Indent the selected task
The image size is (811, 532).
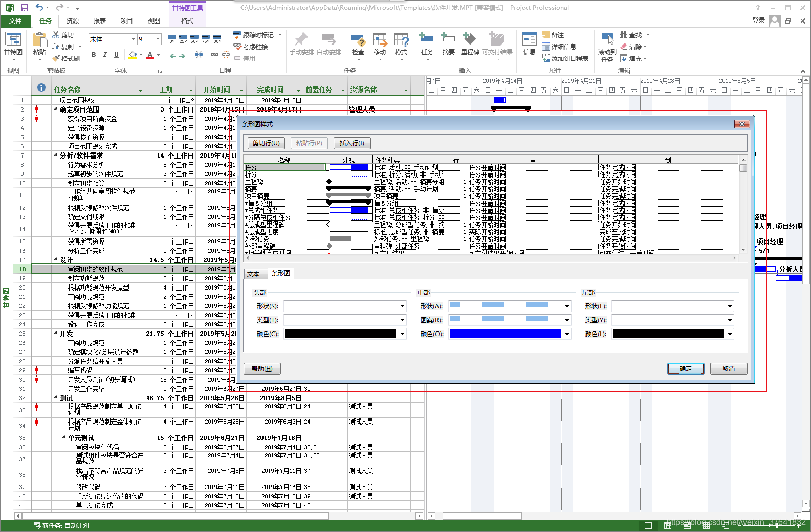(x=183, y=55)
